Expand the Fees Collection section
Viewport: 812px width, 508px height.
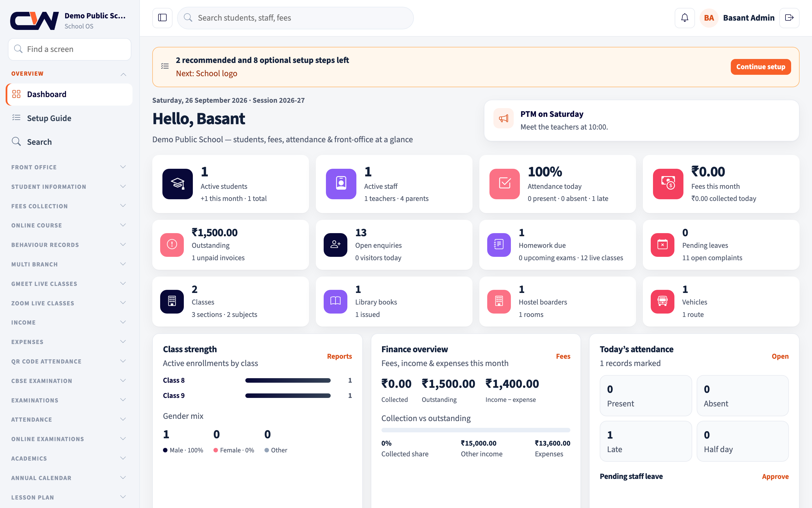69,206
